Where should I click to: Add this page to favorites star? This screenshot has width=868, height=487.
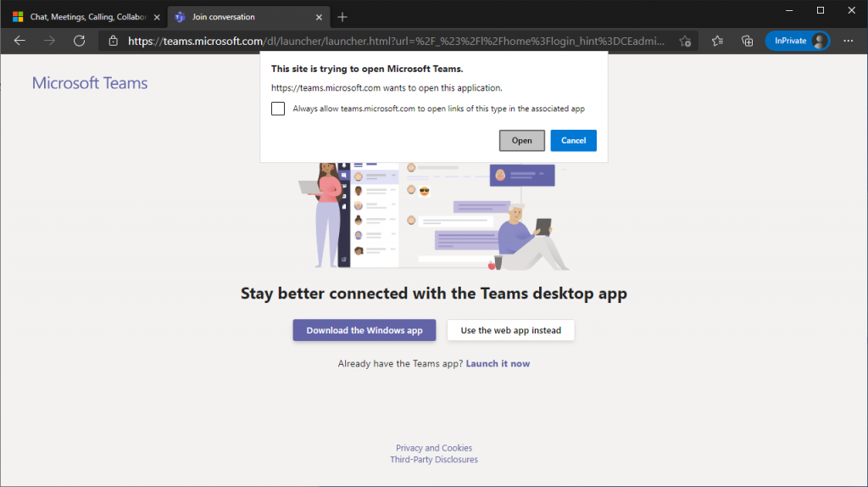[x=685, y=41]
